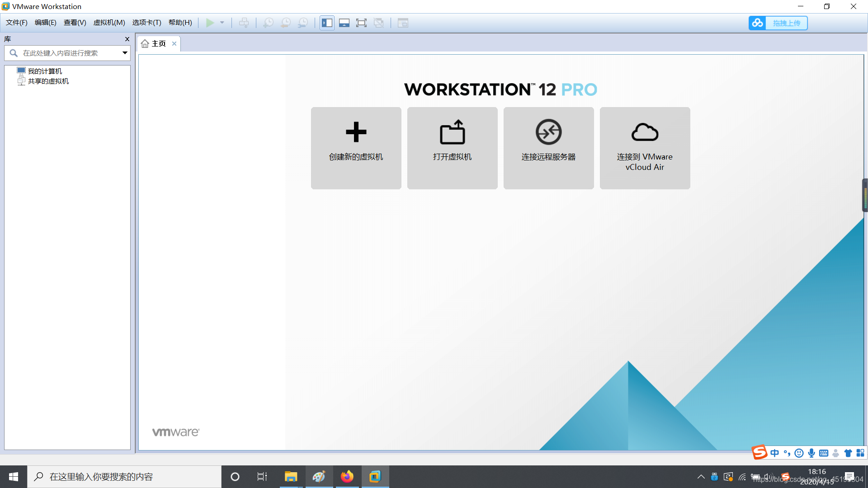Close the 主页 tab
This screenshot has width=868, height=488.
[x=174, y=43]
